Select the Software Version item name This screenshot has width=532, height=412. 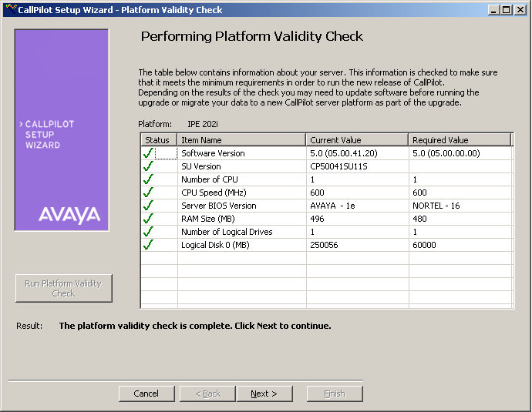[x=213, y=153]
